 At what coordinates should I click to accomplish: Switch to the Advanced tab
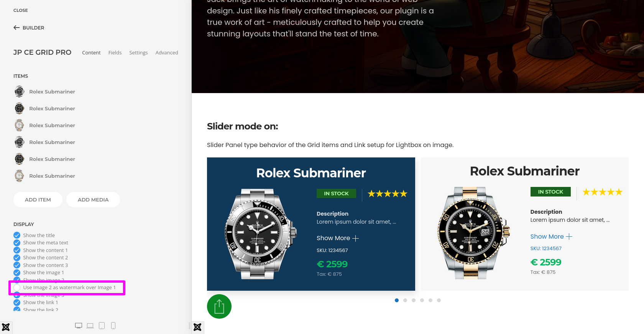point(167,53)
